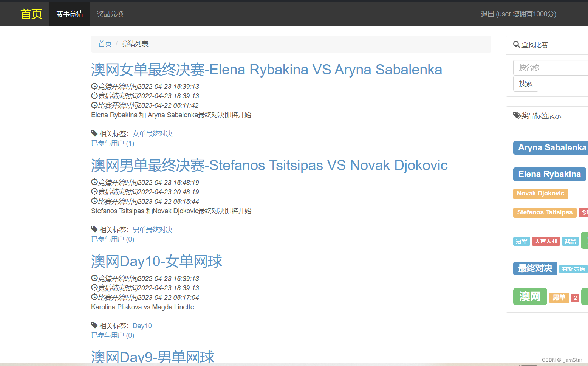Click clock icon before 竞猜开始时间 in 澳网女单最终决赛 entry
The height and width of the screenshot is (366, 588).
[94, 86]
